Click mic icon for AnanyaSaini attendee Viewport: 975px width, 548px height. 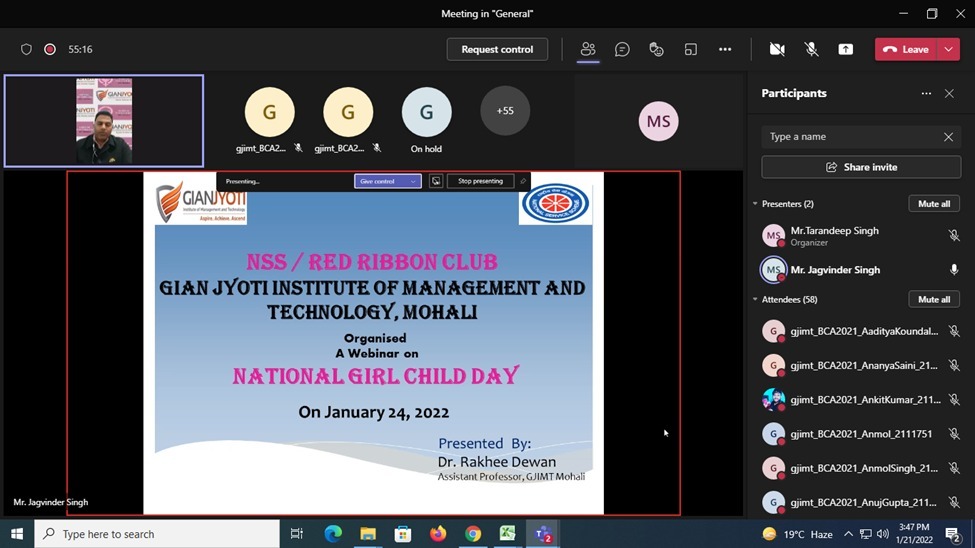pyautogui.click(x=954, y=365)
